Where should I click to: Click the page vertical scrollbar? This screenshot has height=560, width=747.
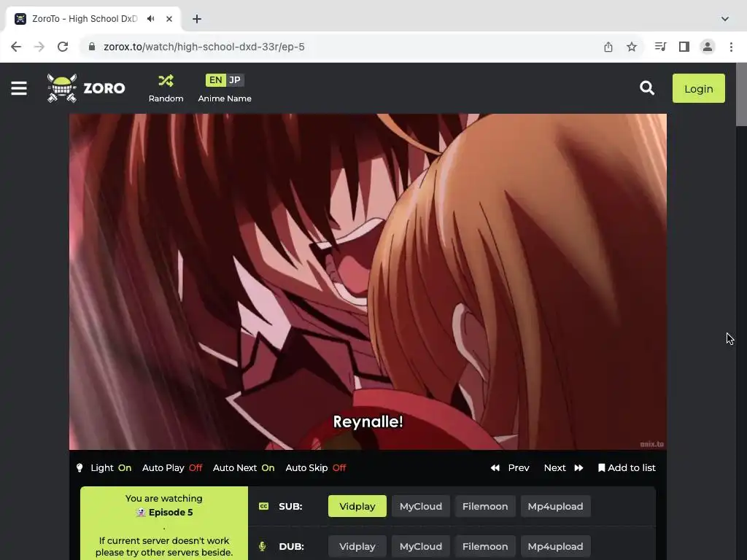741,95
